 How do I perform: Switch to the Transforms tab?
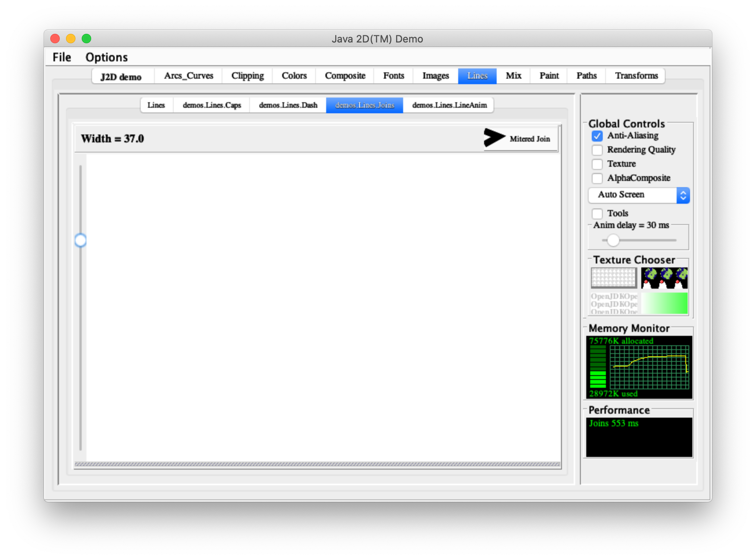pos(636,76)
